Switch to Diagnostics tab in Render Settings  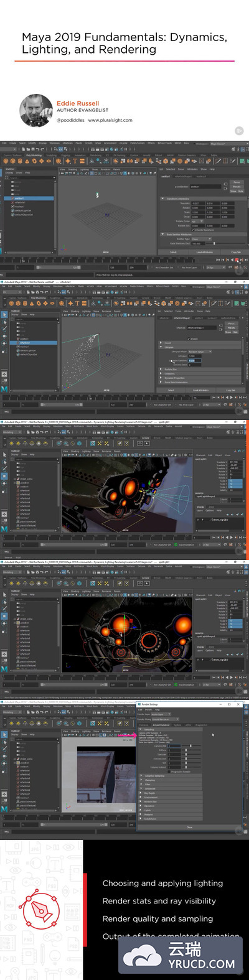tap(201, 725)
